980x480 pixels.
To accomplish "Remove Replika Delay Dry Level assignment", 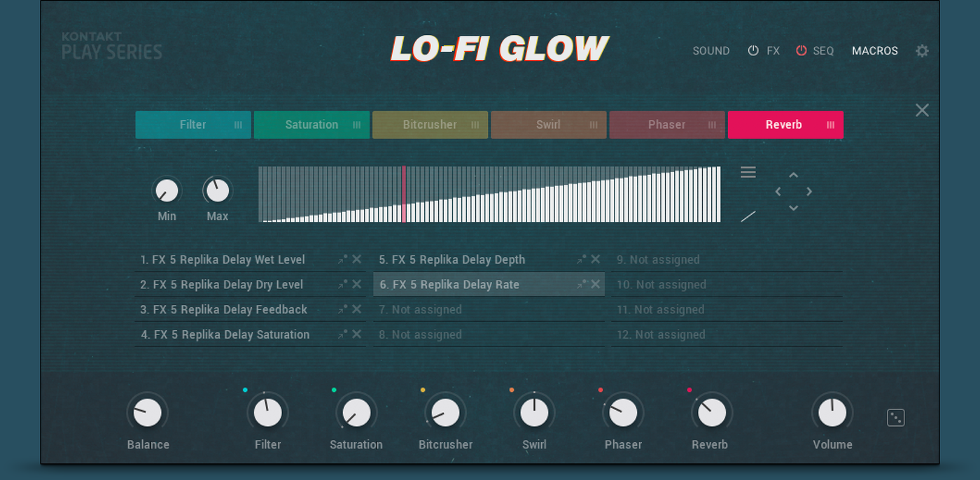I will (357, 284).
